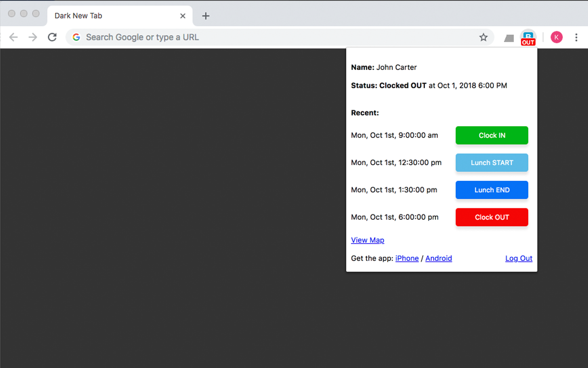Click the red Clock OUT button

click(492, 217)
